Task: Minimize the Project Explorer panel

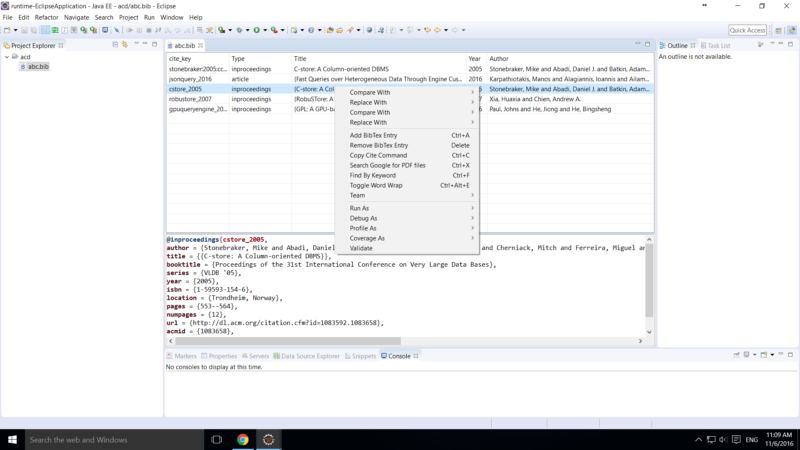Action: point(145,44)
